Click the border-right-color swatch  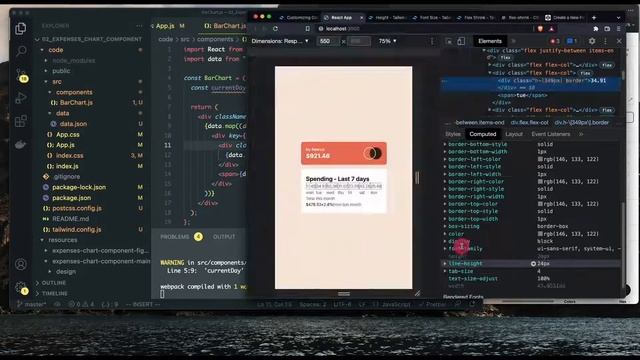[x=540, y=181]
